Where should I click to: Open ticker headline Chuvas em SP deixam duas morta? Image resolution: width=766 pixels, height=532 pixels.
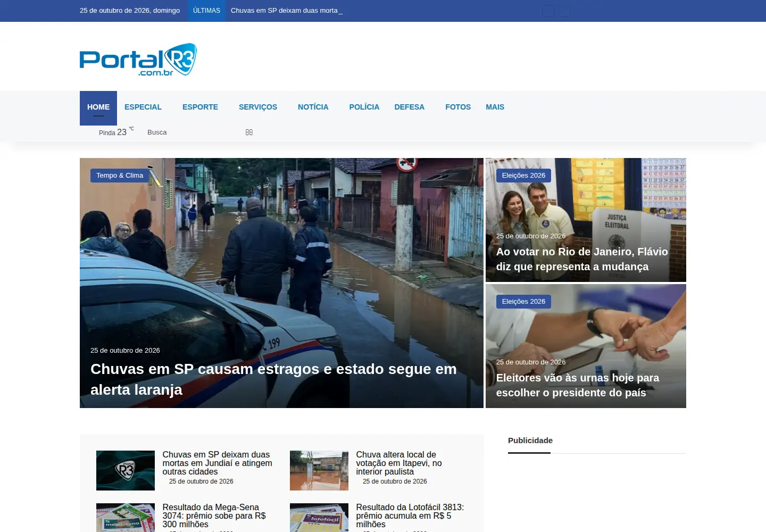point(284,11)
